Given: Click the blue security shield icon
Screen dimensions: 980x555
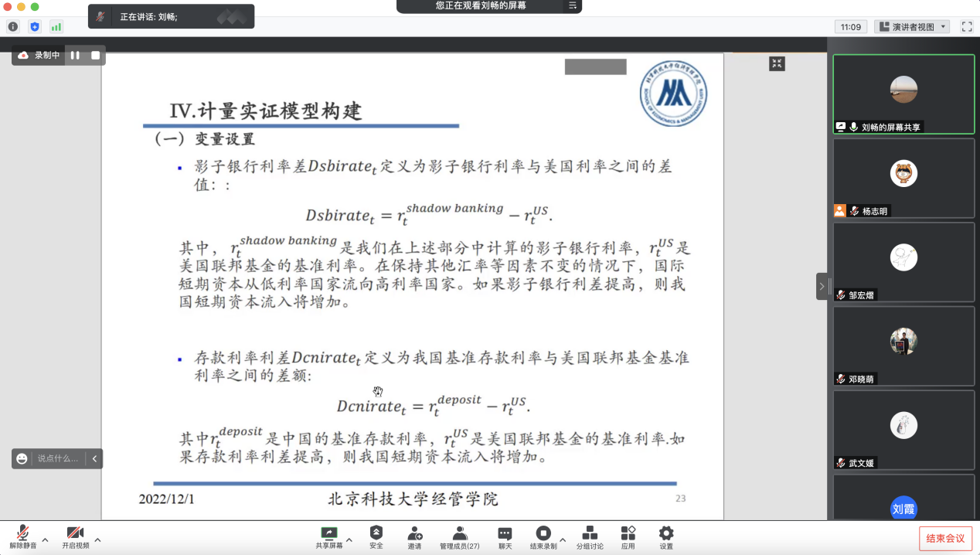Looking at the screenshot, I should pyautogui.click(x=35, y=26).
